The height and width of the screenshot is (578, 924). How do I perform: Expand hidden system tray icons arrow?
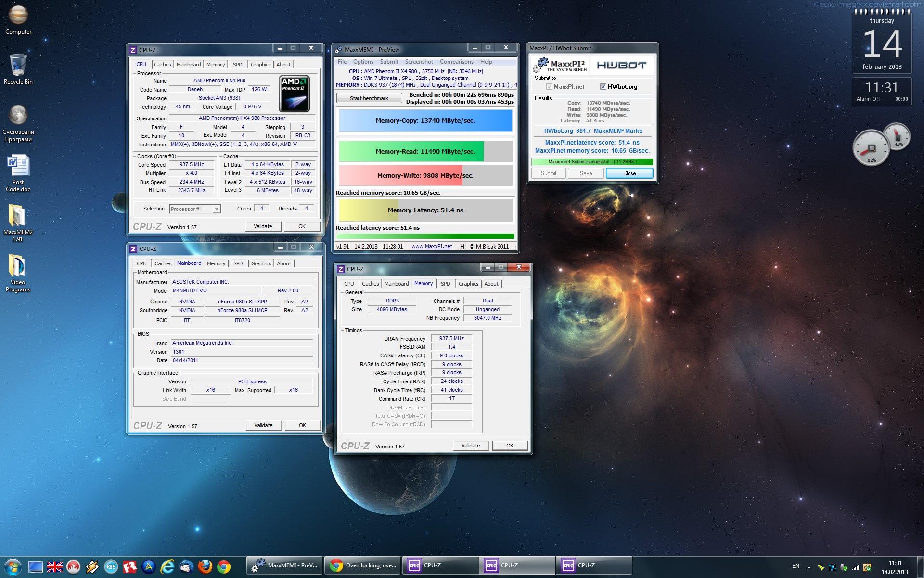809,567
